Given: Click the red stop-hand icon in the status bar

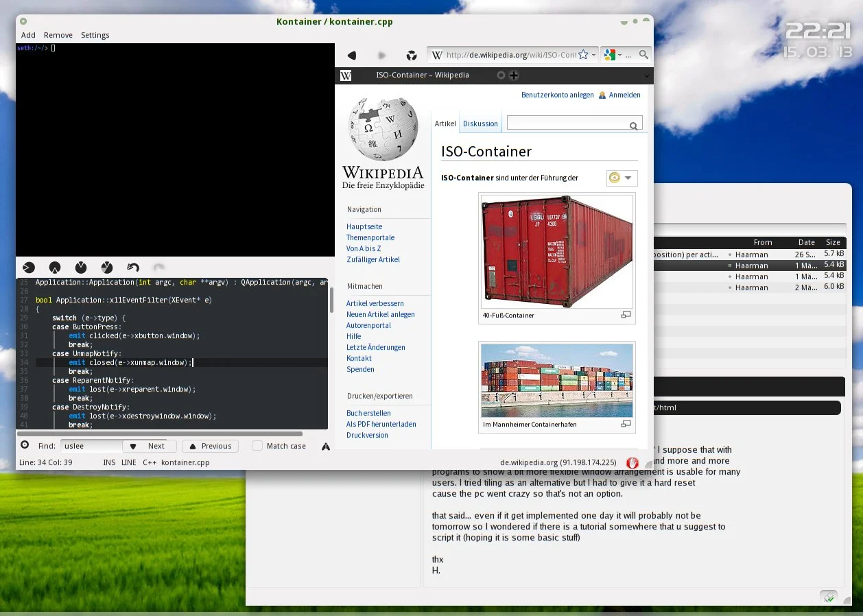Looking at the screenshot, I should (632, 462).
